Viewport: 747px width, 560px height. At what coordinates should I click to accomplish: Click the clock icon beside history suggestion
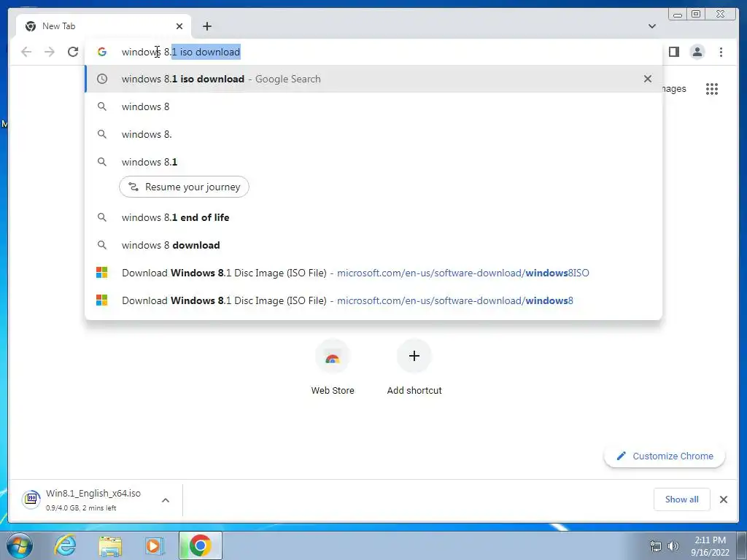[102, 79]
